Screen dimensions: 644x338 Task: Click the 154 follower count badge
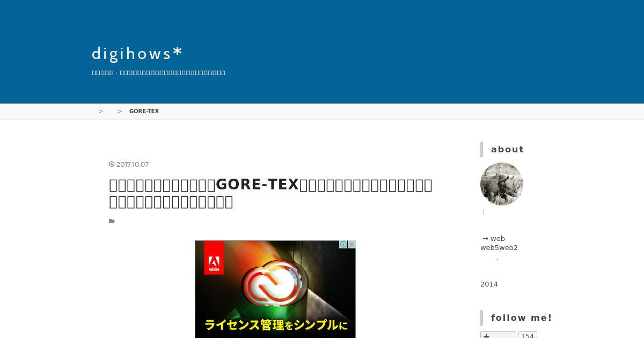click(x=528, y=335)
